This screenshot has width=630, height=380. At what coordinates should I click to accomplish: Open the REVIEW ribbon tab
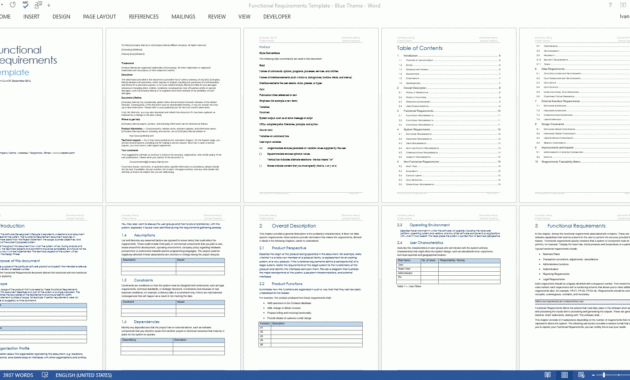(217, 16)
